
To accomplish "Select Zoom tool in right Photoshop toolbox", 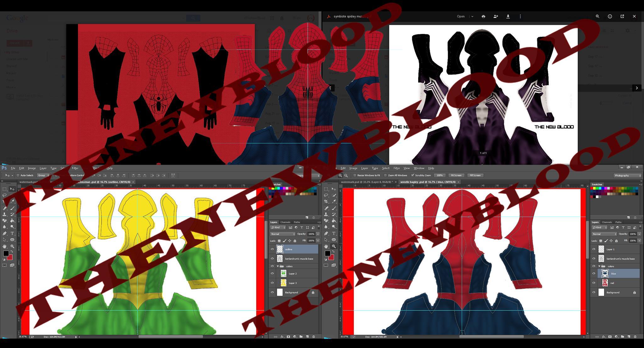I will pyautogui.click(x=334, y=246).
